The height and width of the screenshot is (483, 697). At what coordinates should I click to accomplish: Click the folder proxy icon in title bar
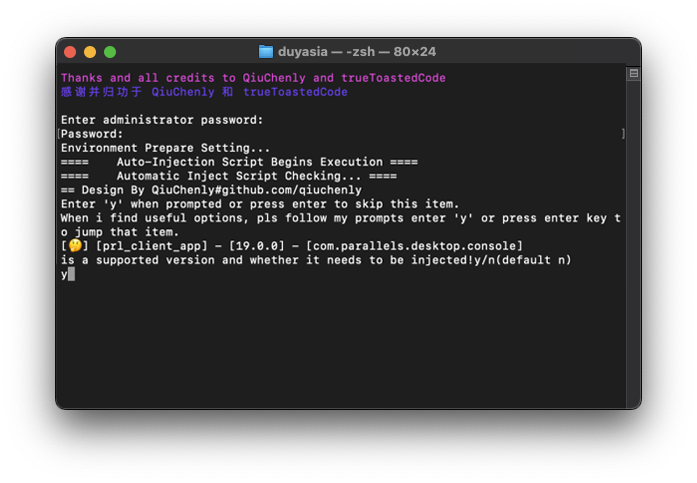pyautogui.click(x=265, y=52)
